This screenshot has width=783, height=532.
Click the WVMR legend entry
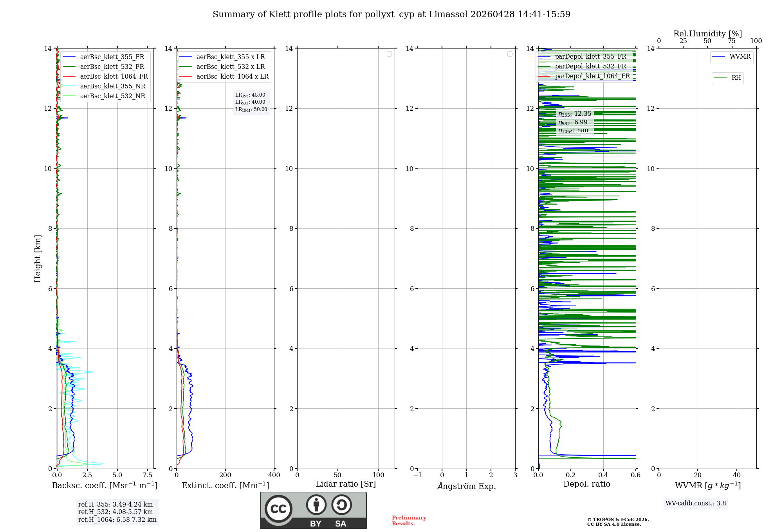coord(731,57)
